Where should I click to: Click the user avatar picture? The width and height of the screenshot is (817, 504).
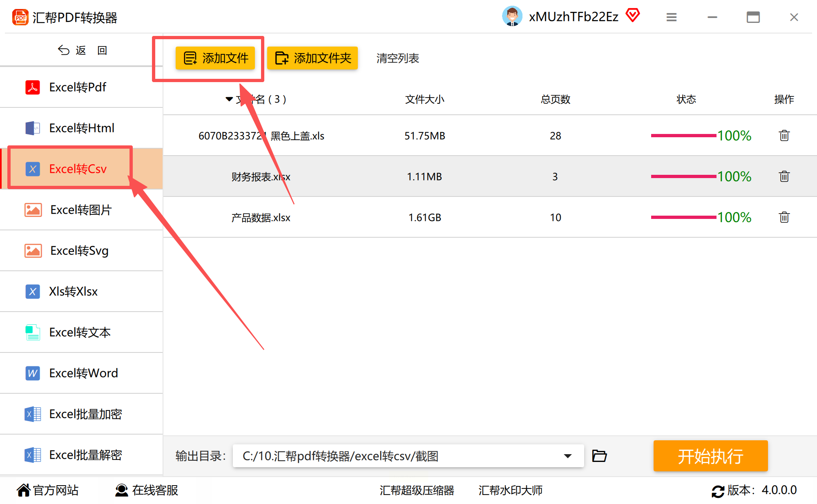pyautogui.click(x=512, y=16)
